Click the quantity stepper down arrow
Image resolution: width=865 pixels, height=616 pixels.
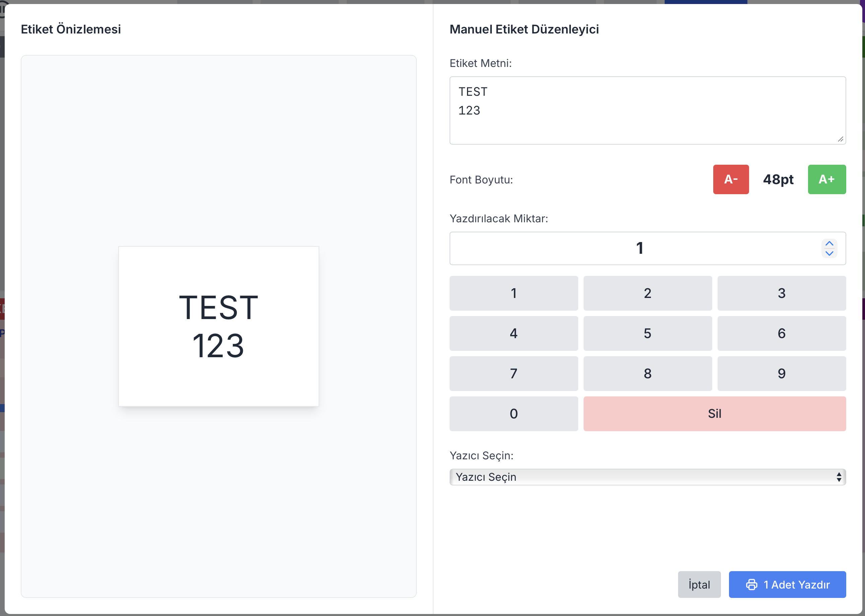[x=829, y=253]
